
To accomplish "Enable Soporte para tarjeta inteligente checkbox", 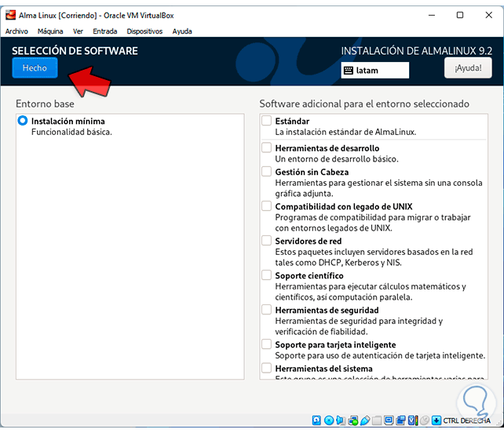I will click(x=266, y=344).
